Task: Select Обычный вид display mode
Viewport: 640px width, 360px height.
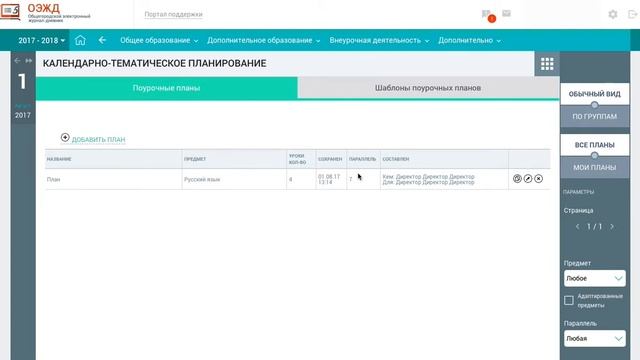Action: click(594, 94)
